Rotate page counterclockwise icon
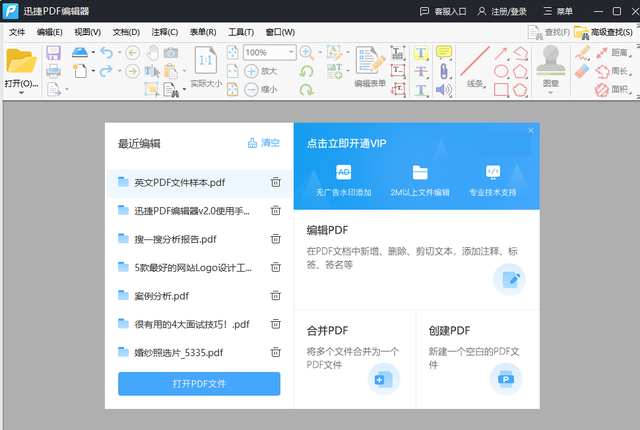The height and width of the screenshot is (430, 640). point(306,71)
